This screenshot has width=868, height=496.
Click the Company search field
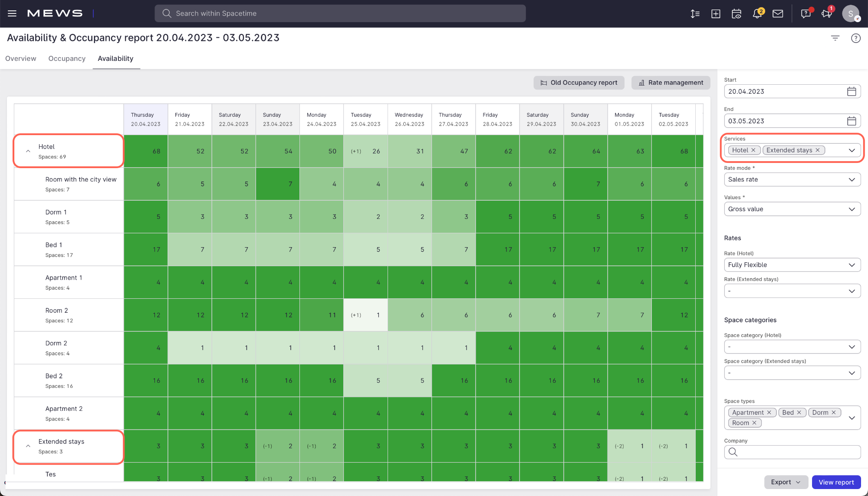(x=796, y=452)
